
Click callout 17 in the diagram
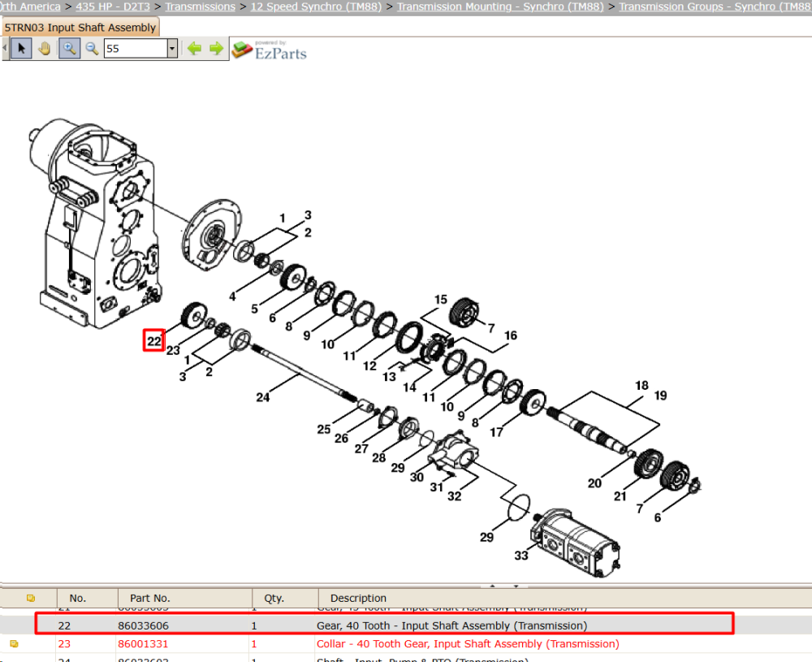(x=497, y=432)
